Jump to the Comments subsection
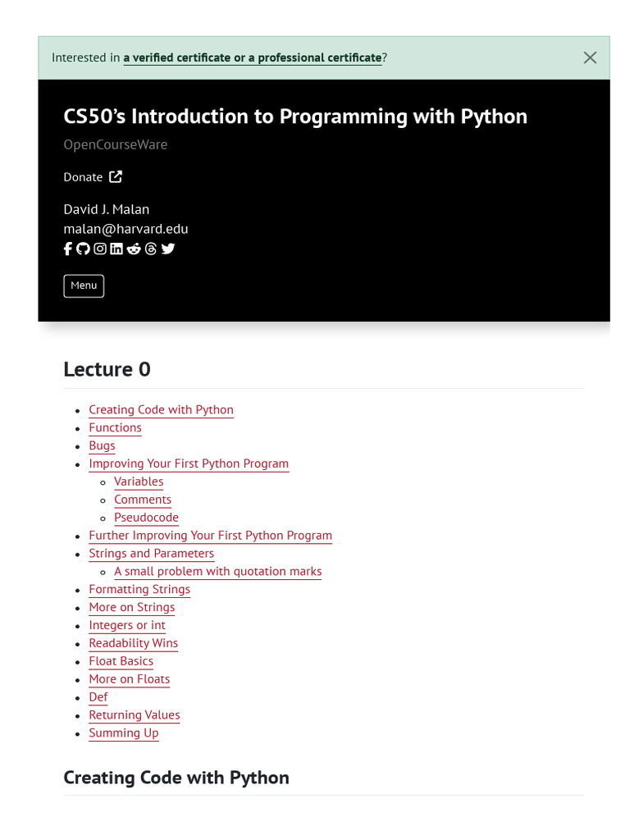630x840 pixels. (x=143, y=500)
